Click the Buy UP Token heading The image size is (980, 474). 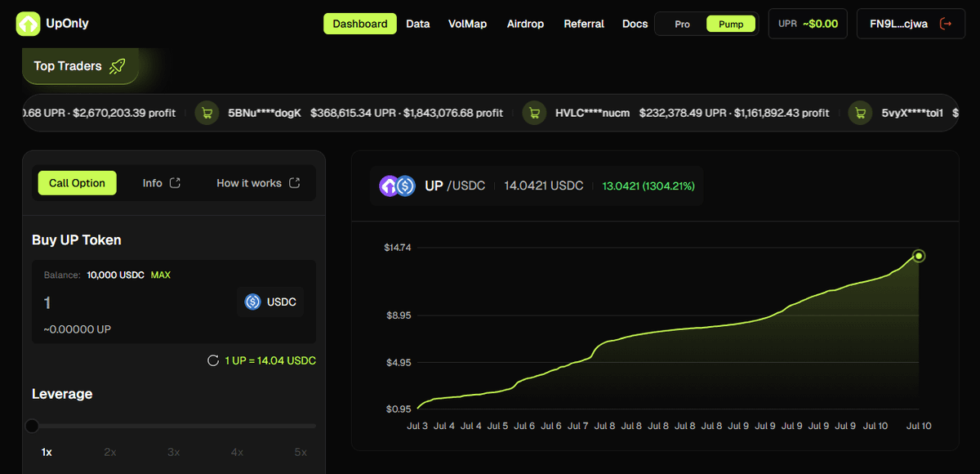click(x=77, y=240)
